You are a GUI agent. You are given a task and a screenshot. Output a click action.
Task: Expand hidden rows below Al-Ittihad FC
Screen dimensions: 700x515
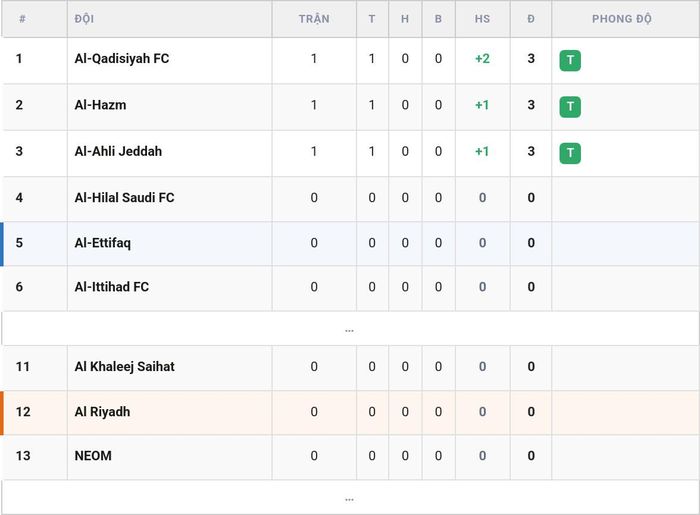point(350,329)
